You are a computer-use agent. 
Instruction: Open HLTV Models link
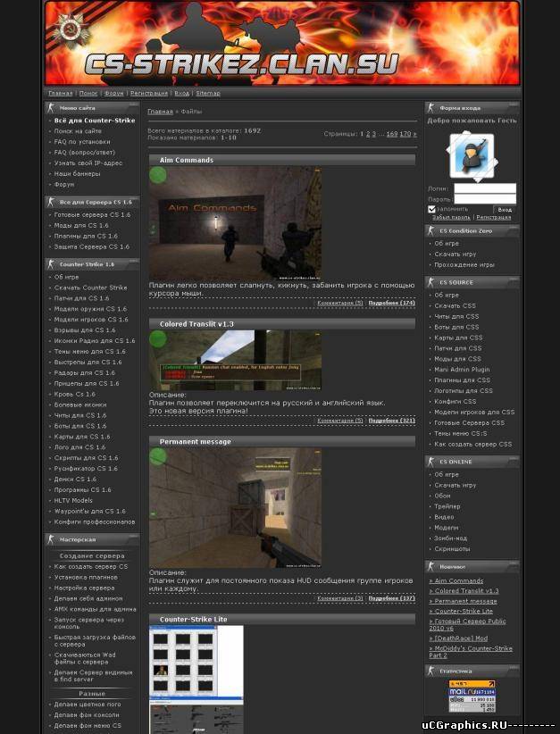coord(73,500)
